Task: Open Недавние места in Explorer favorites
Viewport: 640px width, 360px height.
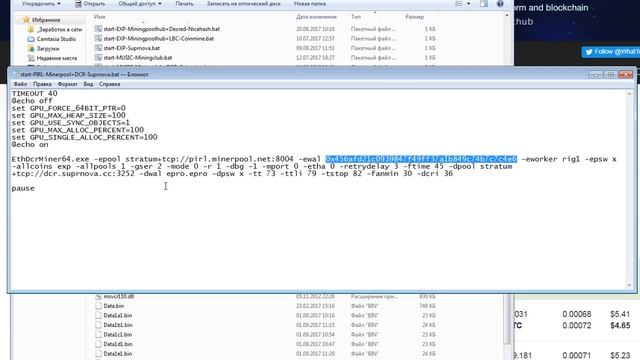Action: (52, 58)
